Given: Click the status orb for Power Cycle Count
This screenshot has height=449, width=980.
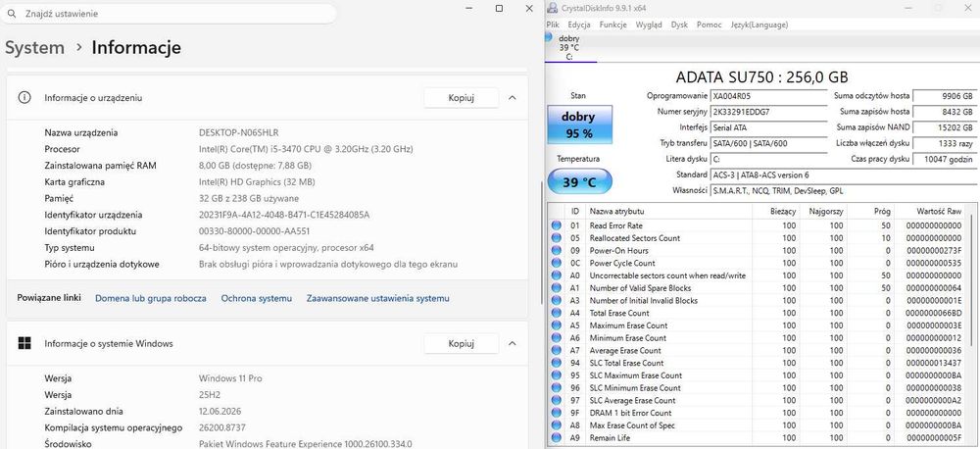Looking at the screenshot, I should click(557, 264).
